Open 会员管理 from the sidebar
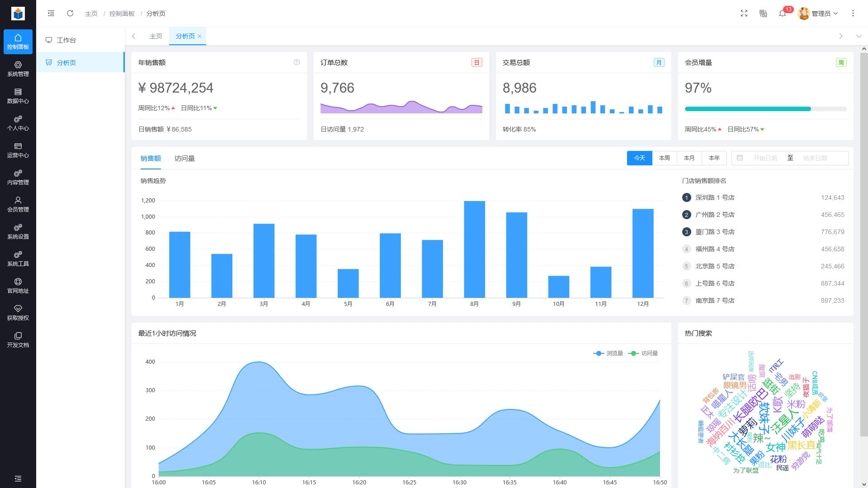Screen dimensions: 868x488 [18, 205]
